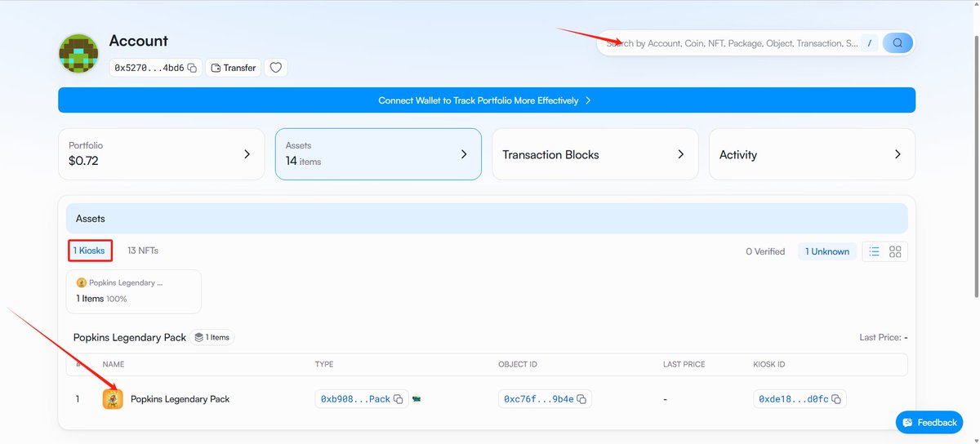Open Popkins Legendary Pack NFT thumbnail
This screenshot has height=444, width=980.
coord(113,399)
